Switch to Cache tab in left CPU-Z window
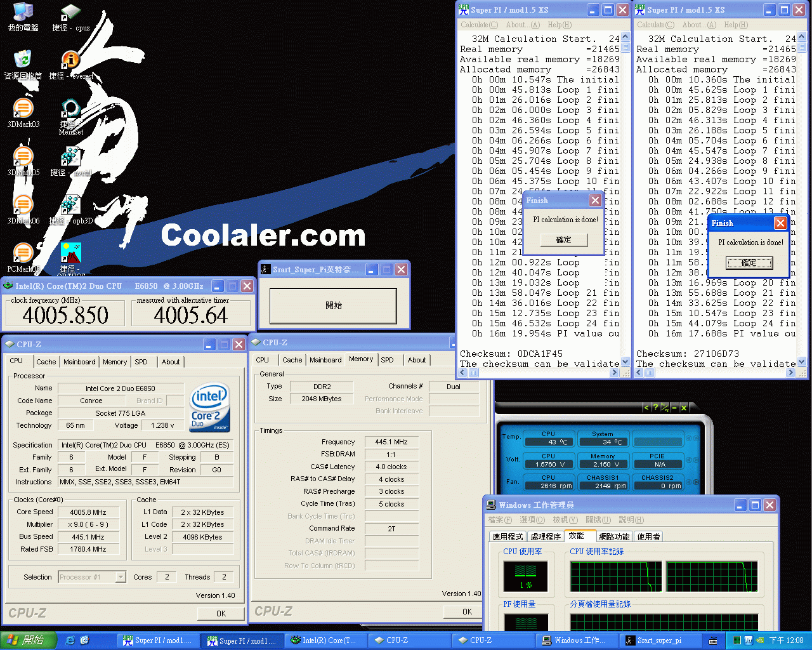The height and width of the screenshot is (650, 812). coord(46,362)
